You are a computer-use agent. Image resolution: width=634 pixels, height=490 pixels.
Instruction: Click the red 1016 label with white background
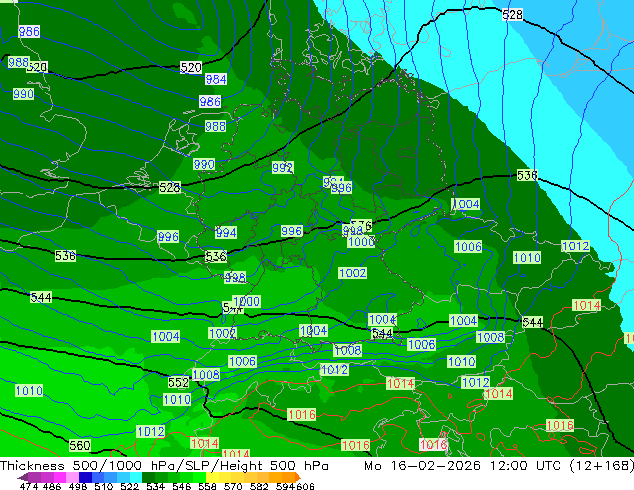pos(433,445)
